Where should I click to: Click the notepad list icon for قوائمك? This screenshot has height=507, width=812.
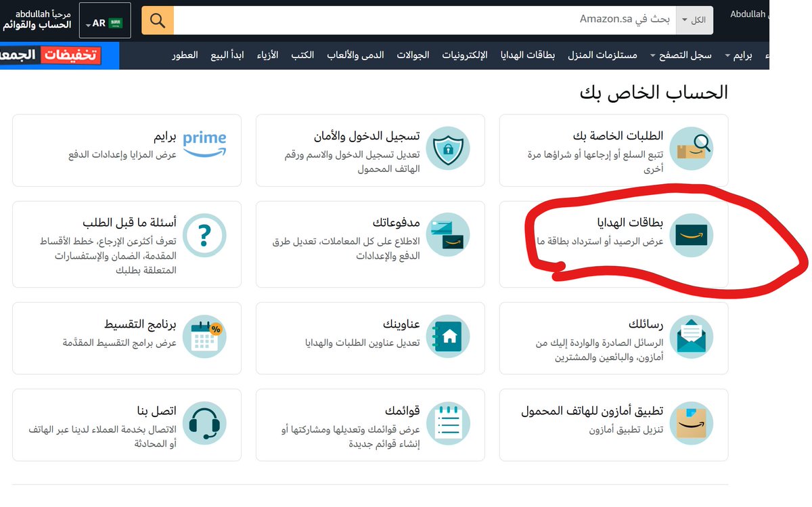(447, 423)
